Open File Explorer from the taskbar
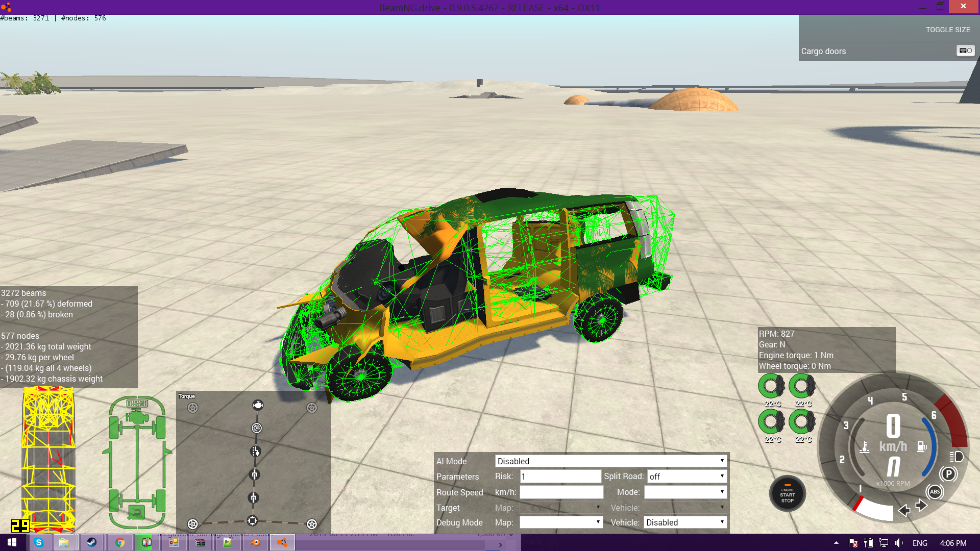Image resolution: width=980 pixels, height=551 pixels. click(64, 542)
